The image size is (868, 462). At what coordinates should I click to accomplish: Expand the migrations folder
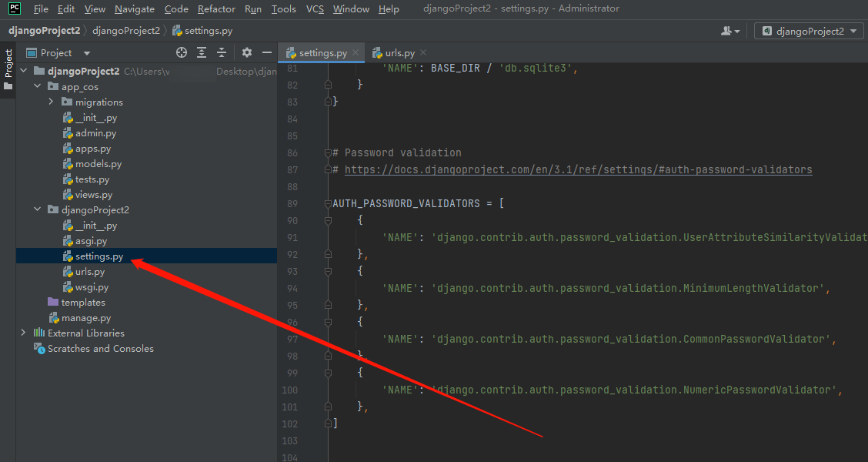coord(52,102)
